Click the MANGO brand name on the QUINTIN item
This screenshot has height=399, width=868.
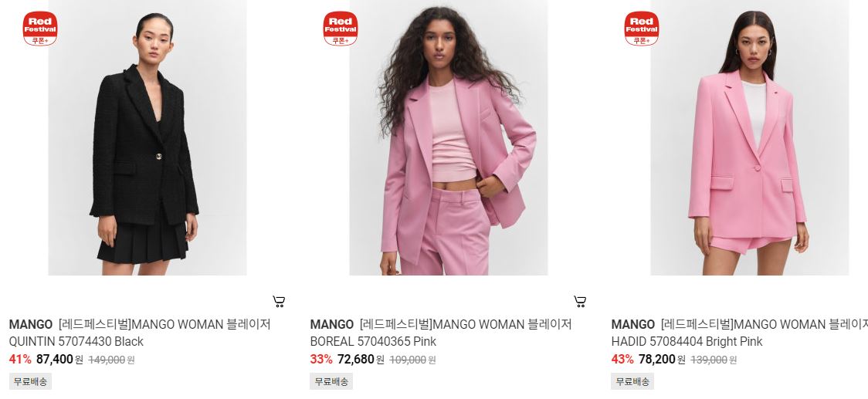(x=30, y=324)
